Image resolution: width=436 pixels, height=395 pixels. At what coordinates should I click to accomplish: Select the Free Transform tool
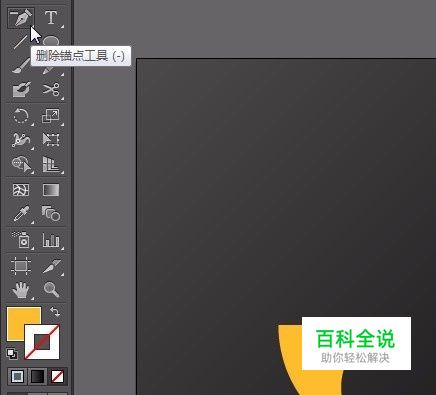[x=51, y=140]
